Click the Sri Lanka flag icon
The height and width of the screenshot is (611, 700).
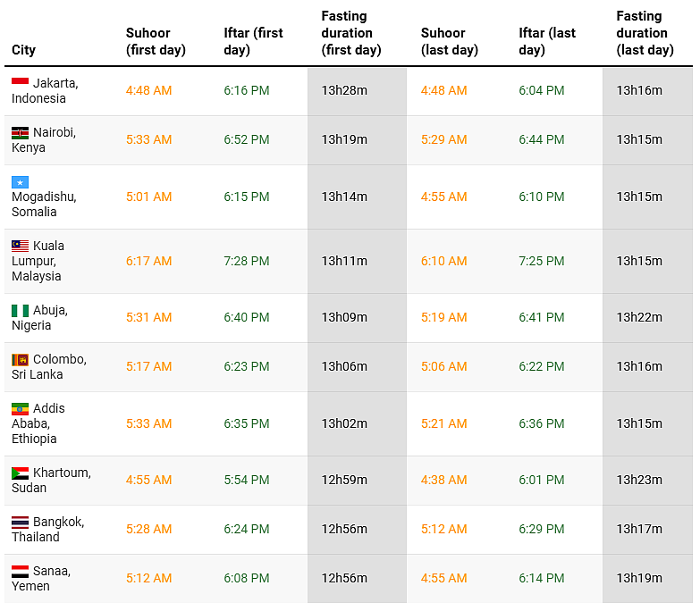[x=20, y=359]
